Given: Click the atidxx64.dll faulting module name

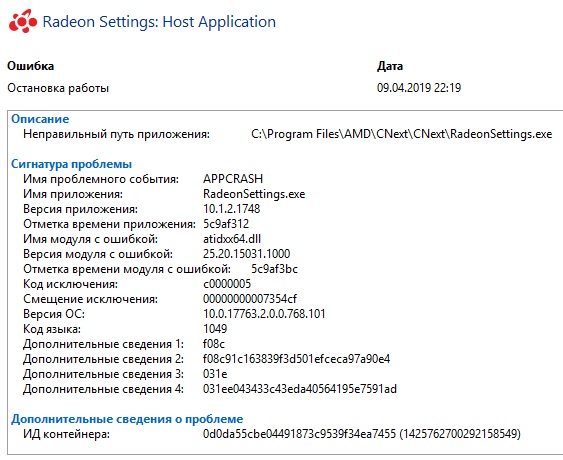Looking at the screenshot, I should 232,239.
